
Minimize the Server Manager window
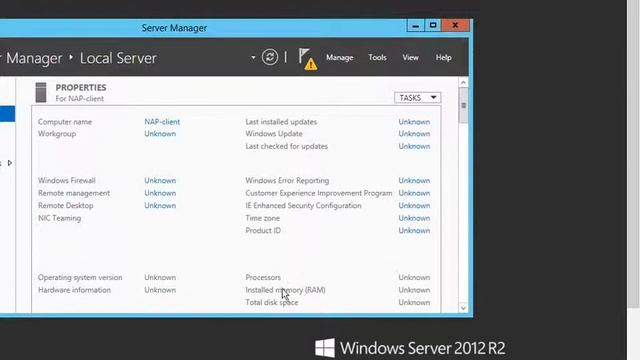coord(416,26)
